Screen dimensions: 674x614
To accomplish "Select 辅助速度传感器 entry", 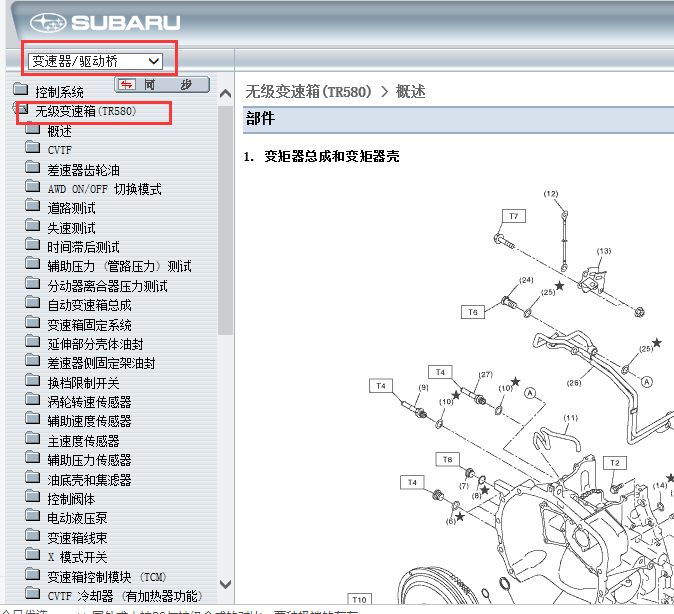I will pos(89,421).
